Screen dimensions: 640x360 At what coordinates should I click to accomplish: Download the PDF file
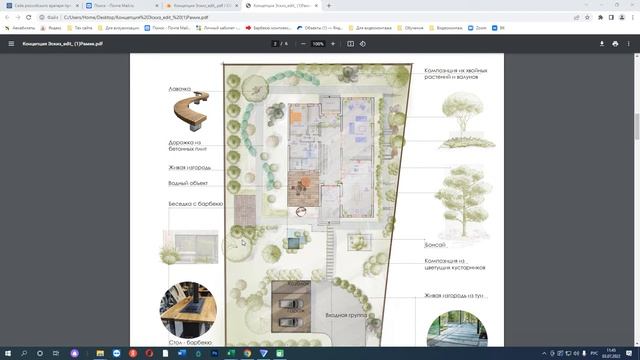pyautogui.click(x=602, y=44)
